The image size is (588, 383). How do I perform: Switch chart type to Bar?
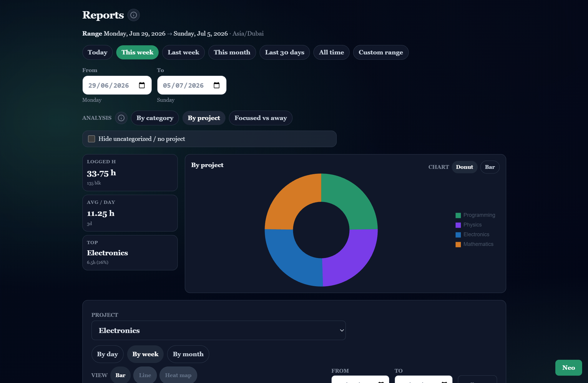click(x=490, y=167)
